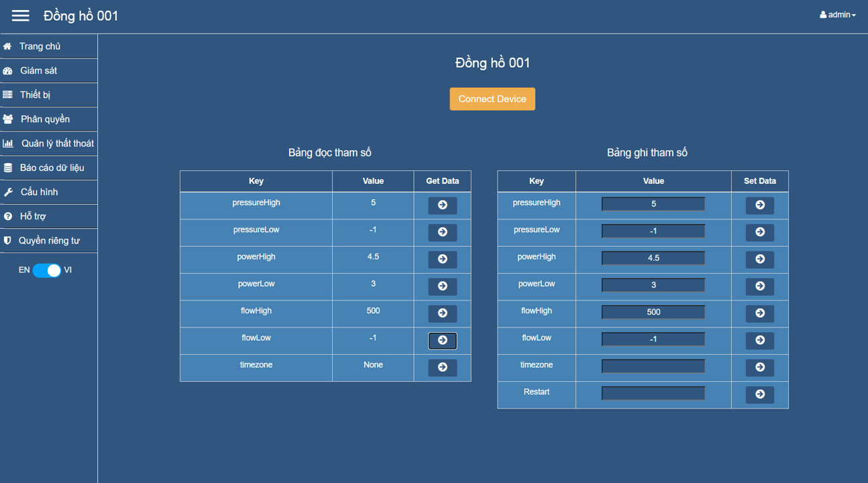868x483 pixels.
Task: Go to Trang chủ in sidebar
Action: point(40,46)
